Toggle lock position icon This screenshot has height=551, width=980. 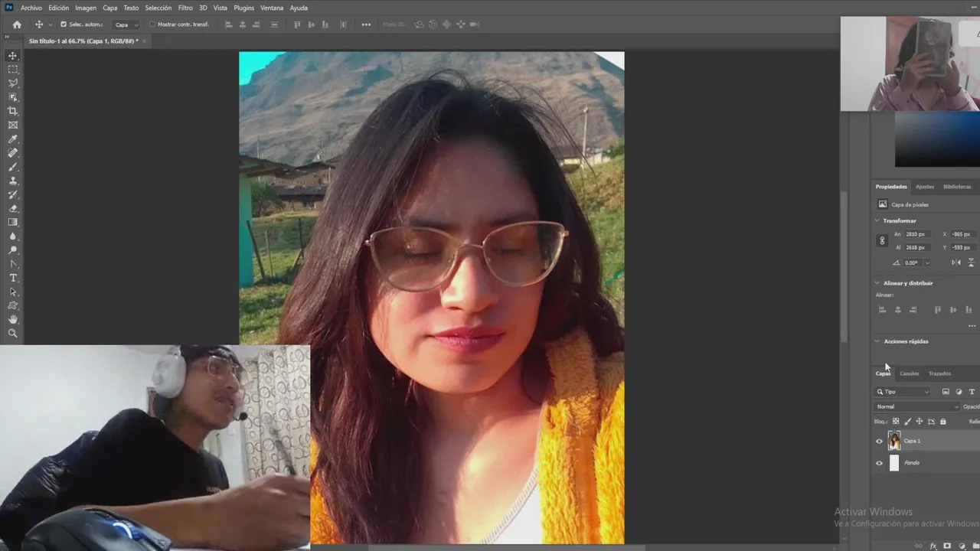[x=920, y=422]
